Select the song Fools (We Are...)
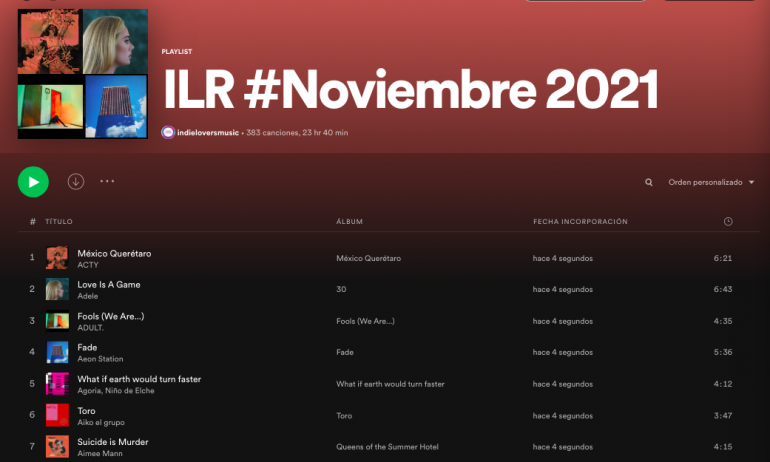Viewport: 770px width, 462px height. tap(110, 316)
